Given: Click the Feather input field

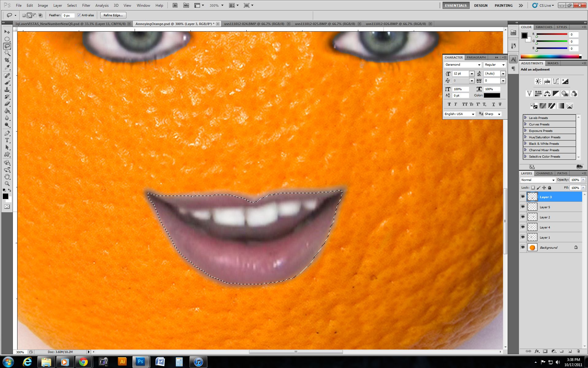Looking at the screenshot, I should click(68, 15).
